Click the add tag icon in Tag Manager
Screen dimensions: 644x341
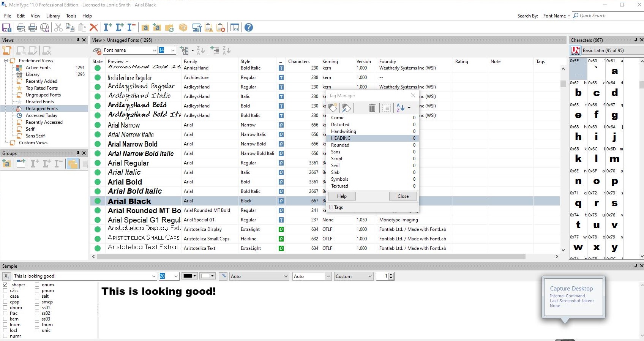coord(333,108)
